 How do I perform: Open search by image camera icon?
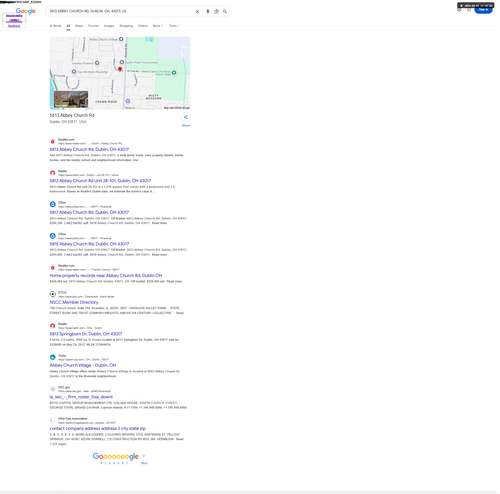point(216,11)
